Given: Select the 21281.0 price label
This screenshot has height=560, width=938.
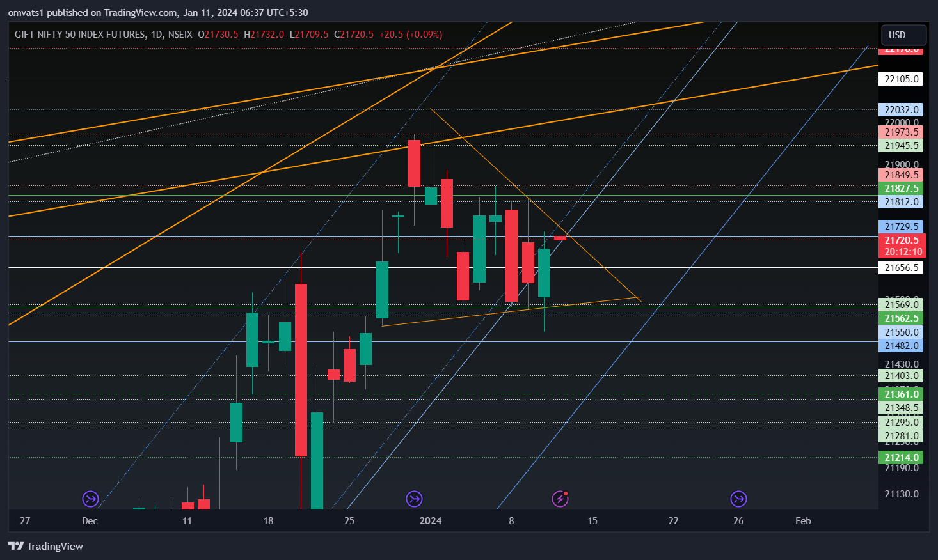Looking at the screenshot, I should click(902, 436).
